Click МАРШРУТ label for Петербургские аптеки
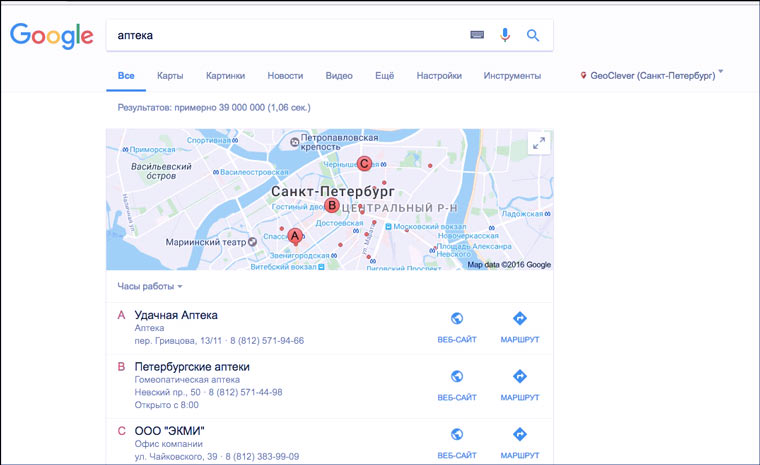Image resolution: width=760 pixels, height=465 pixels. tap(520, 397)
